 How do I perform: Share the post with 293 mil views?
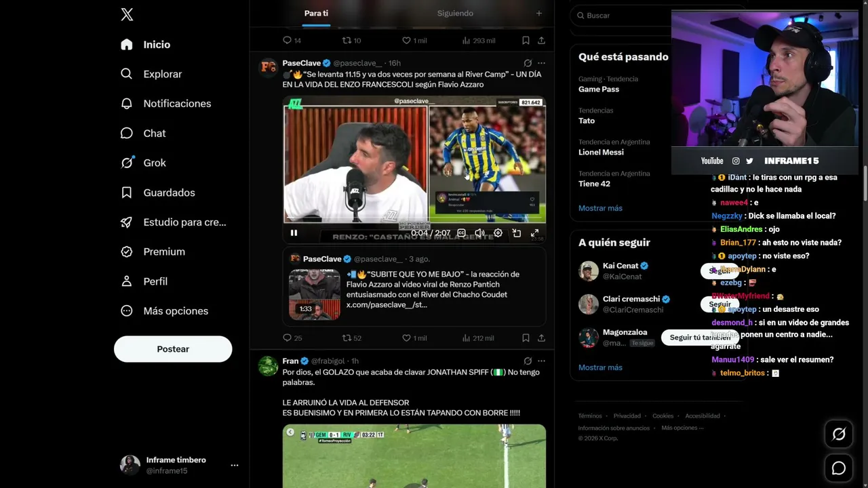pyautogui.click(x=541, y=41)
